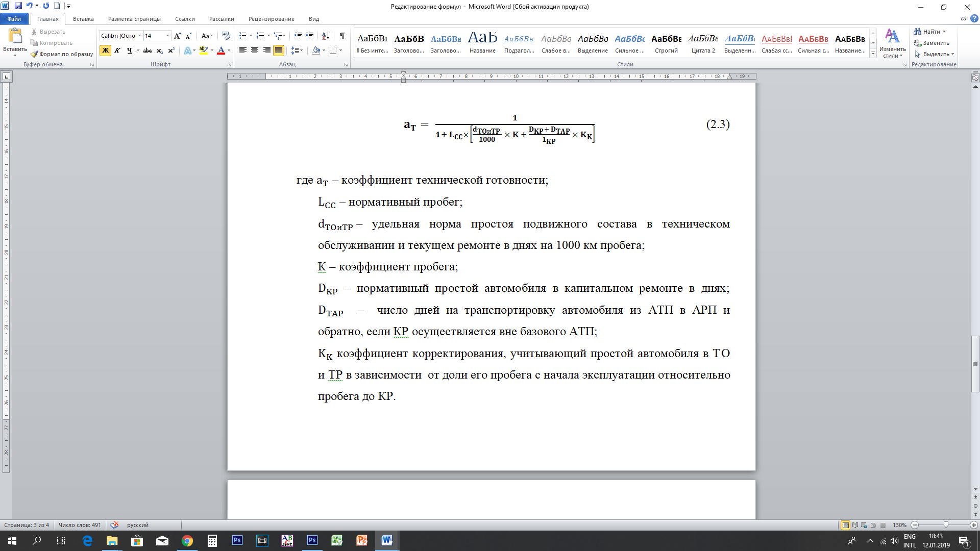Viewport: 980px width, 551px height.
Task: Toggle Superscript formatting
Action: click(171, 51)
